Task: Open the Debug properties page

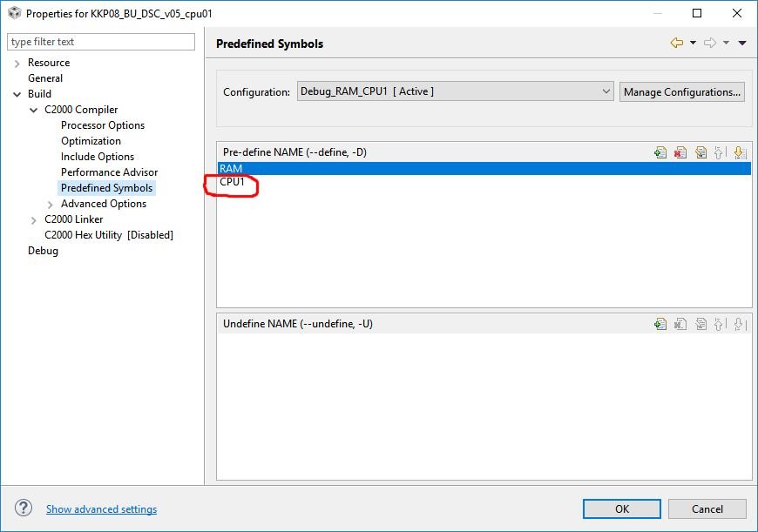Action: pos(43,251)
